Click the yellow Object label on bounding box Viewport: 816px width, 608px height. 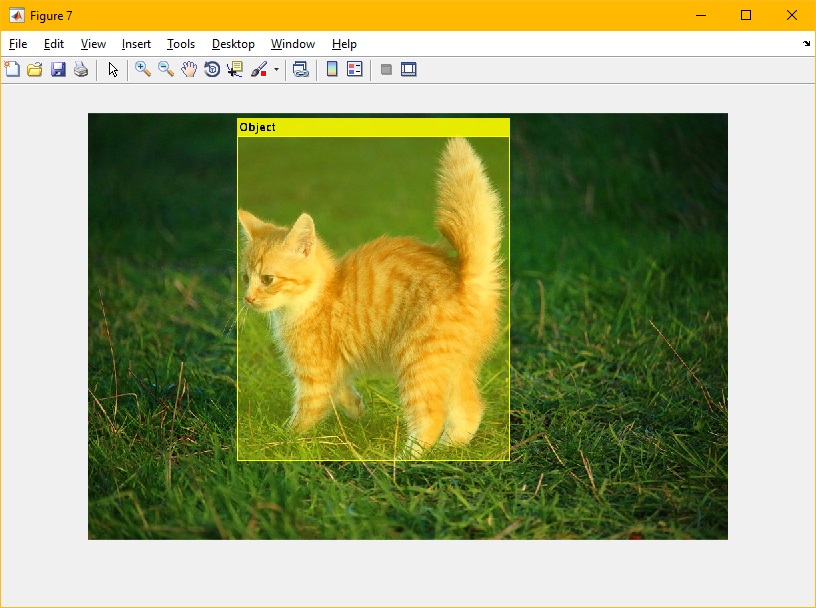(x=258, y=127)
